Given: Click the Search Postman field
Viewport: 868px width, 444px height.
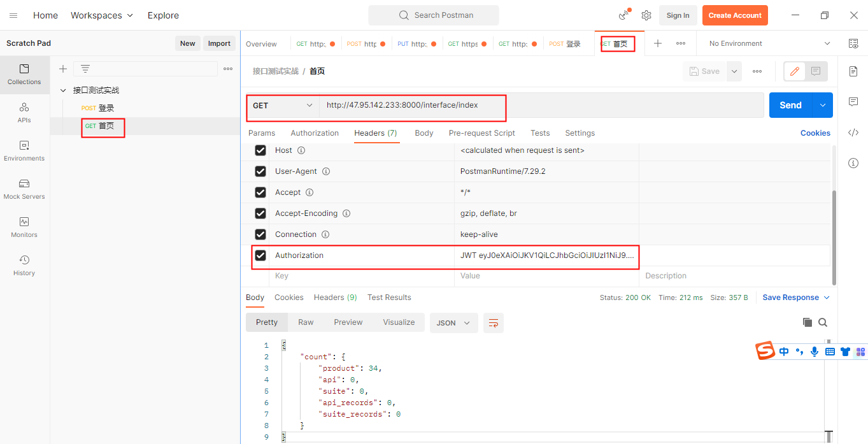Looking at the screenshot, I should click(434, 15).
